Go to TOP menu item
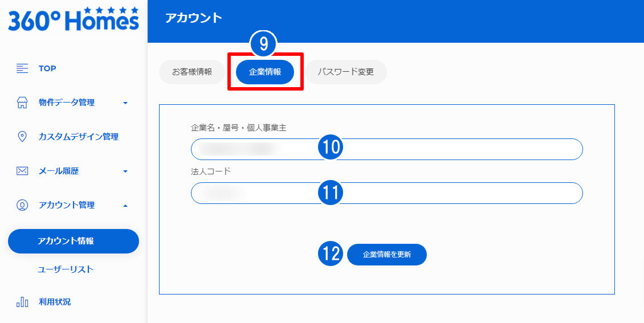Viewport: 644px width, 323px height. coord(47,68)
